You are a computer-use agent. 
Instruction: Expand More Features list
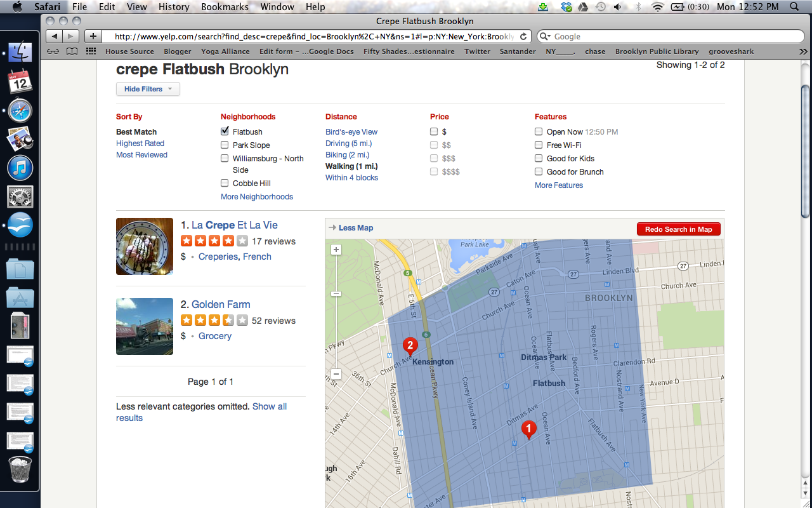[x=559, y=185]
